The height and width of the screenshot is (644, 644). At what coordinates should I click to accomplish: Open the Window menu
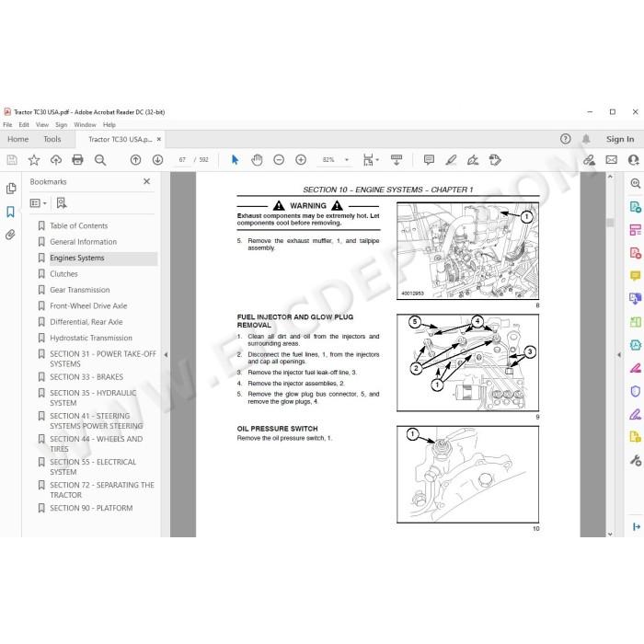tap(85, 124)
